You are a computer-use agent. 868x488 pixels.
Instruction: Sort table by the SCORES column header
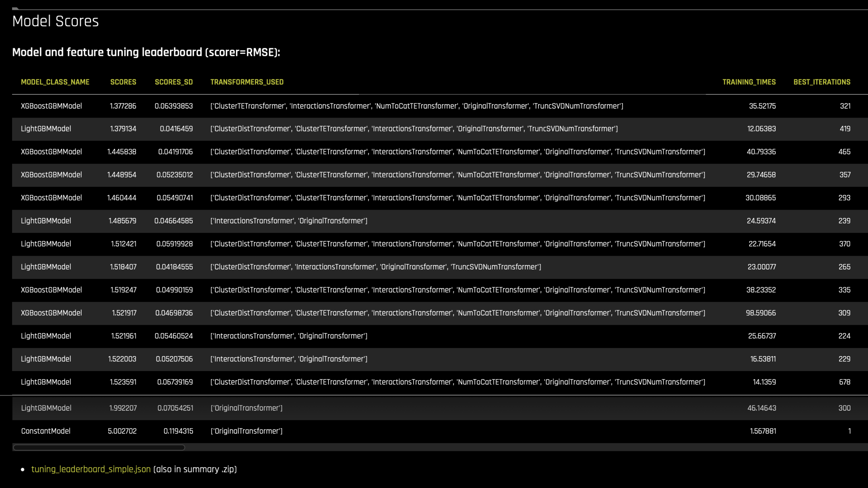123,82
